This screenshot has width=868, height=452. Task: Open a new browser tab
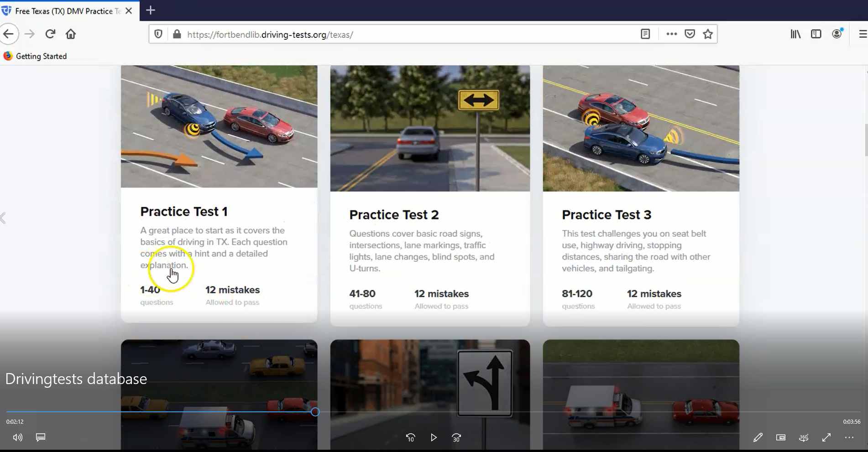tap(151, 10)
